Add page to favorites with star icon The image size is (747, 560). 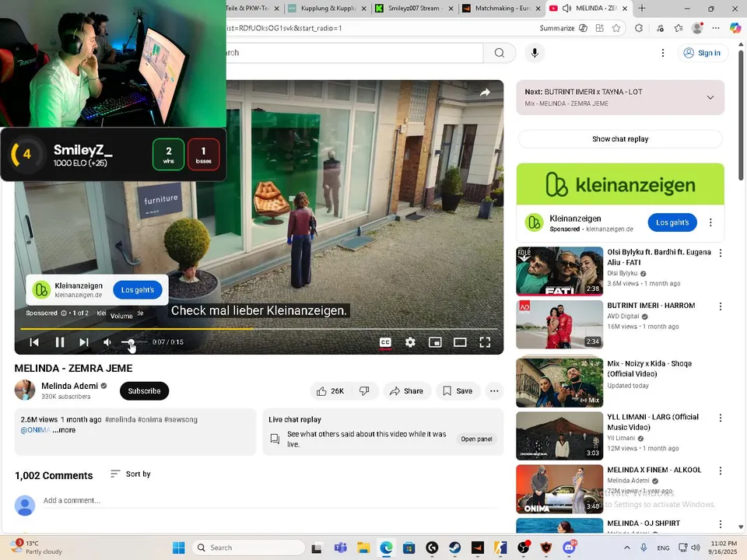click(616, 28)
